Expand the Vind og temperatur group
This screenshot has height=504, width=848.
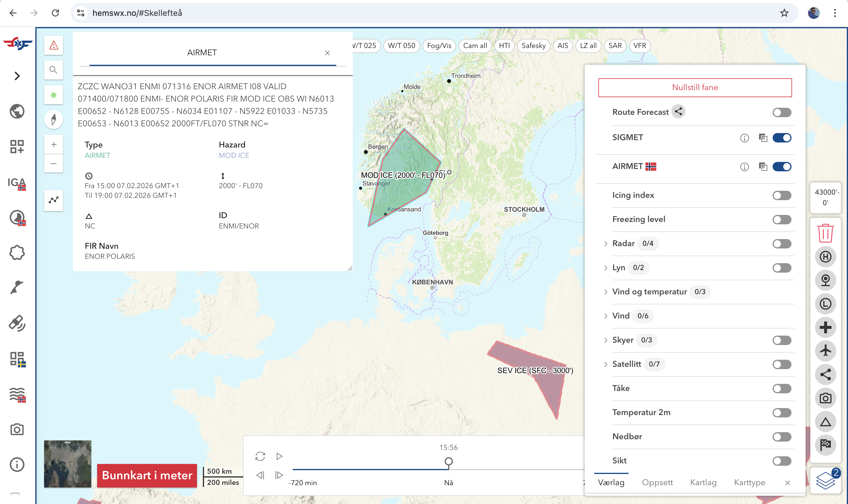point(605,292)
